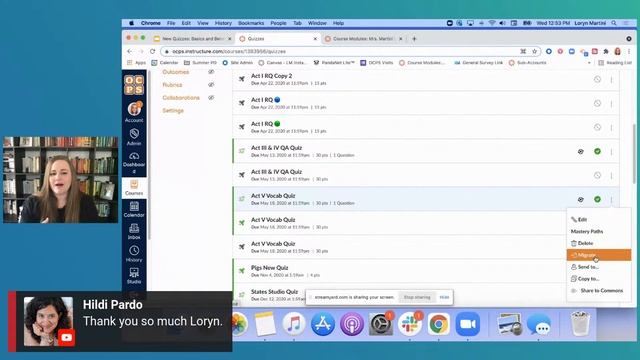
Task: Open Spotlight search in menu bar
Action: tap(614, 23)
